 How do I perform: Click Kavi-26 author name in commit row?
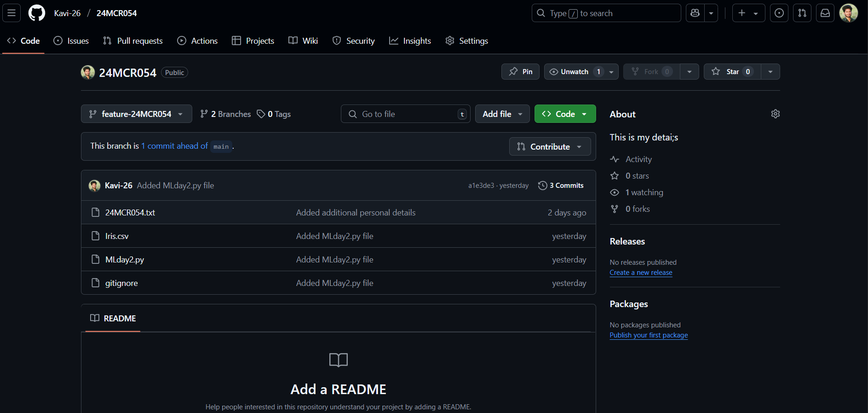(119, 186)
